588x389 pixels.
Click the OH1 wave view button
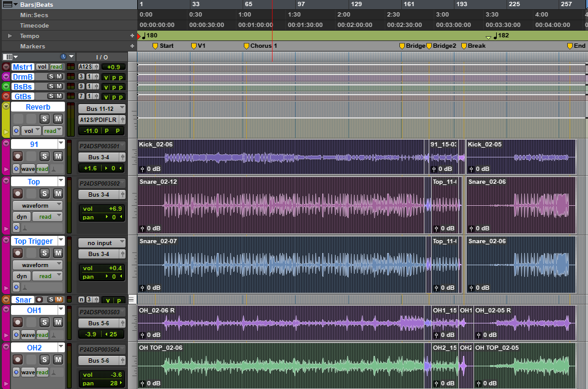pos(28,334)
